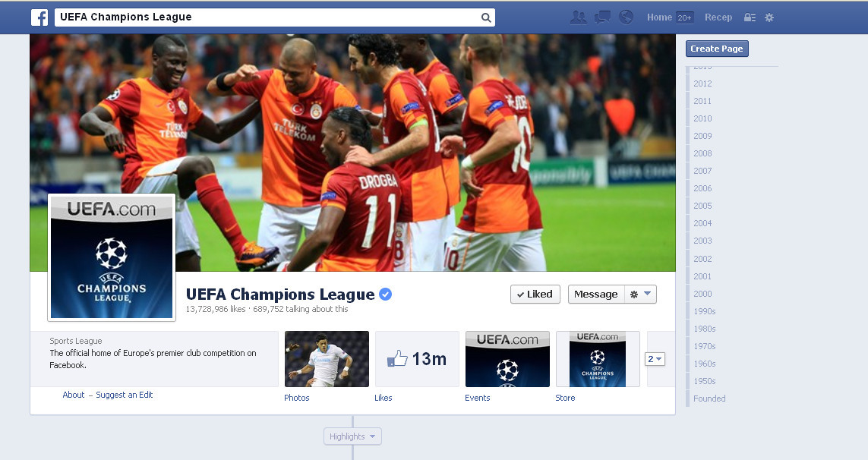Jump to 2006 in the timeline
The height and width of the screenshot is (460, 868).
[702, 188]
